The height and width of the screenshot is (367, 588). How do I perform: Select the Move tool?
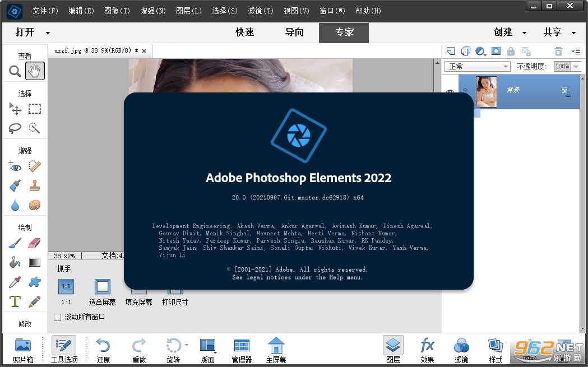coord(15,109)
